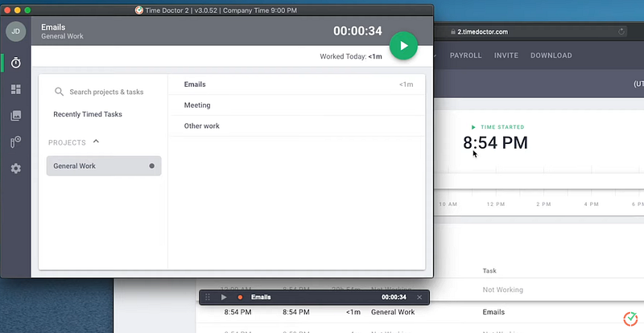This screenshot has width=644, height=333.
Task: Open the dashboard grid sidebar icon
Action: click(x=15, y=89)
